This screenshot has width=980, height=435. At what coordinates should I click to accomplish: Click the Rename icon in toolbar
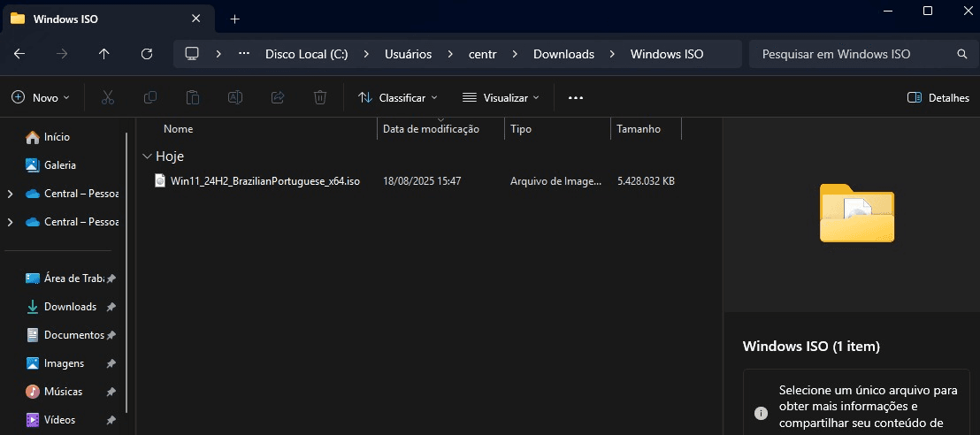tap(235, 97)
